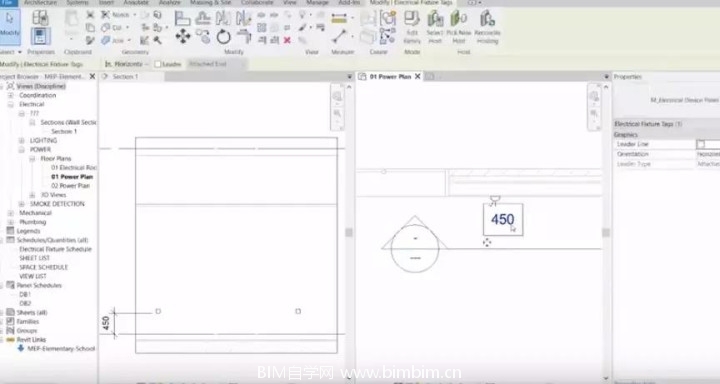Open 01 Electrical Room floor plan
The image size is (720, 384).
pos(74,168)
